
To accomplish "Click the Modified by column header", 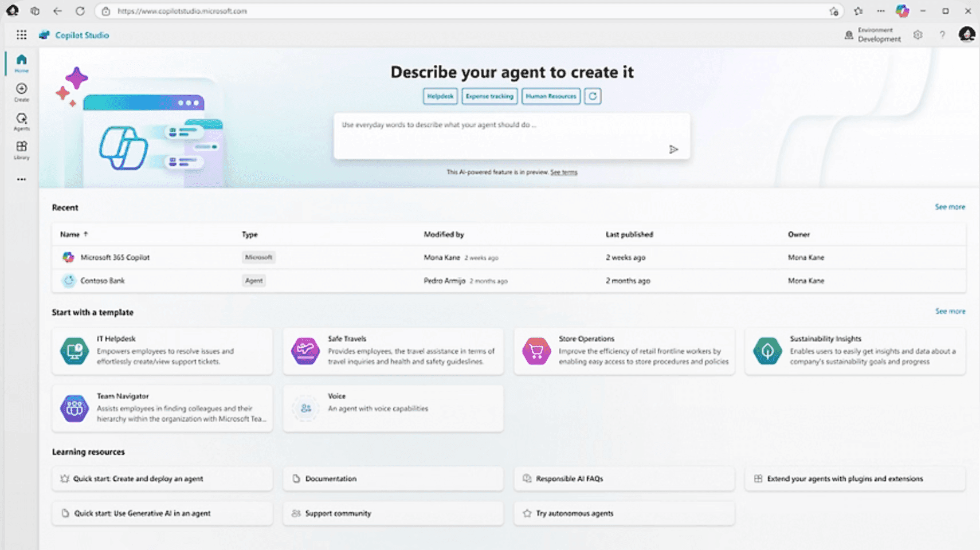I will (444, 234).
